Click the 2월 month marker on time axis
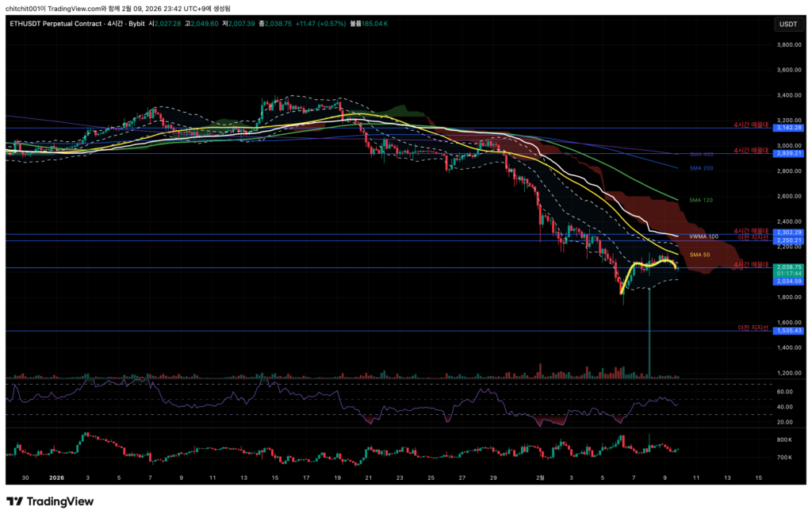 pos(541,478)
